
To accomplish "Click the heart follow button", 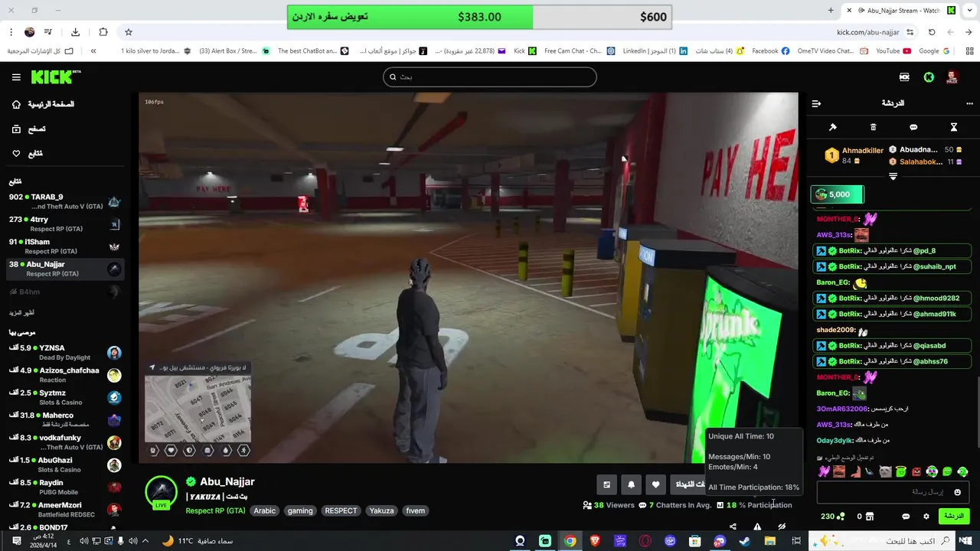I will tap(656, 484).
